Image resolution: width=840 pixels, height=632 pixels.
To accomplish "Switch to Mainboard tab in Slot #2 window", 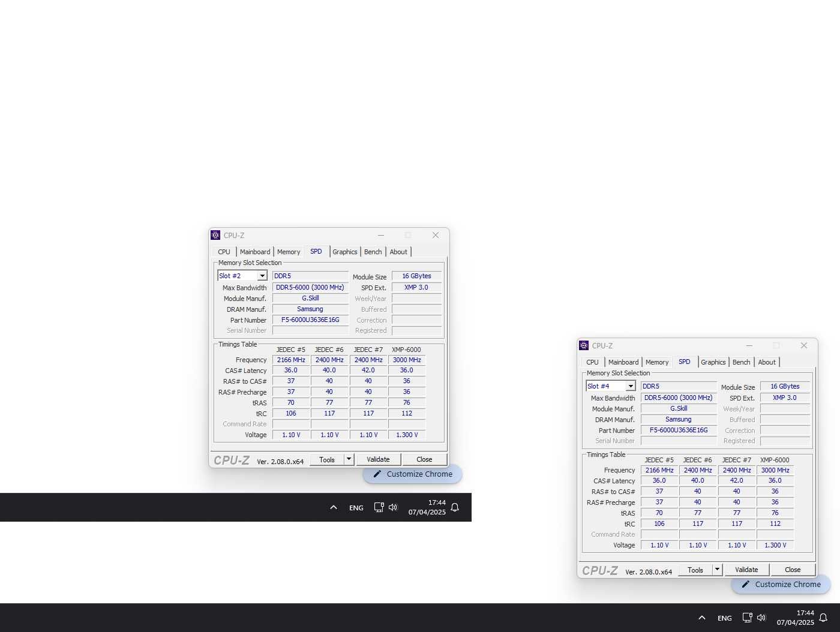I will pos(255,252).
